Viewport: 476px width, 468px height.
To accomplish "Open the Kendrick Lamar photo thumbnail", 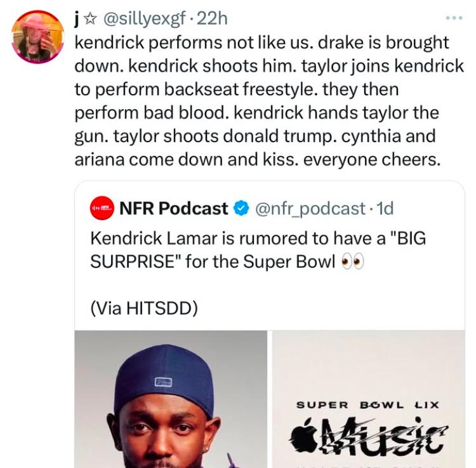I will (171, 399).
